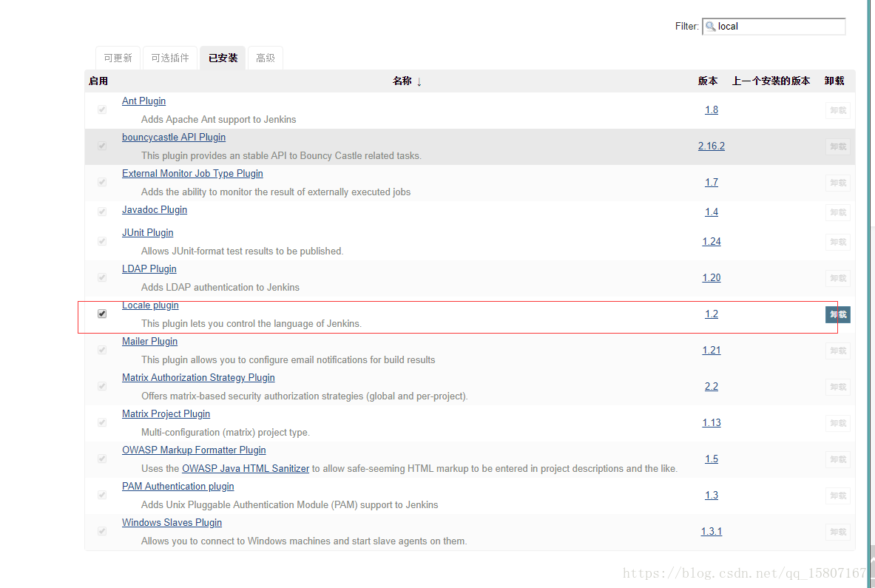Click version 1.8 of Ant Plugin
Image resolution: width=875 pixels, height=588 pixels.
tap(712, 110)
